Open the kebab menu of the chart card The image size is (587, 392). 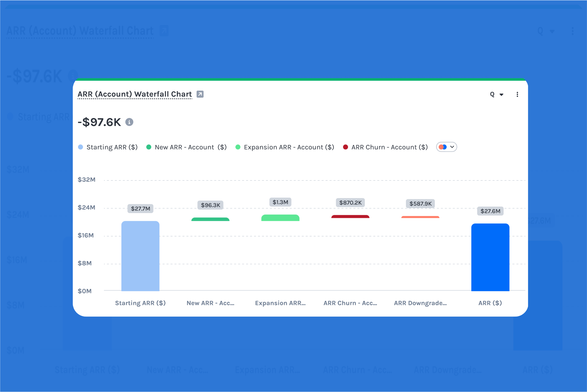point(517,94)
